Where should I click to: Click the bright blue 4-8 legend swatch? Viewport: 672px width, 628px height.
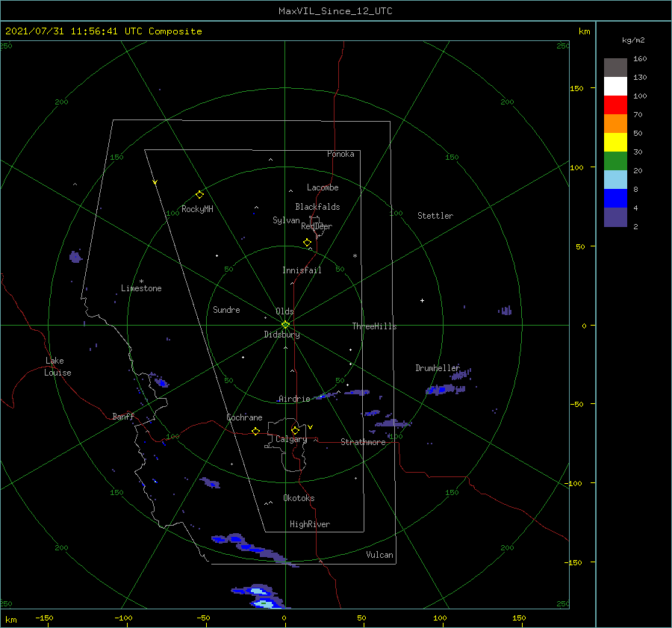[x=615, y=199]
